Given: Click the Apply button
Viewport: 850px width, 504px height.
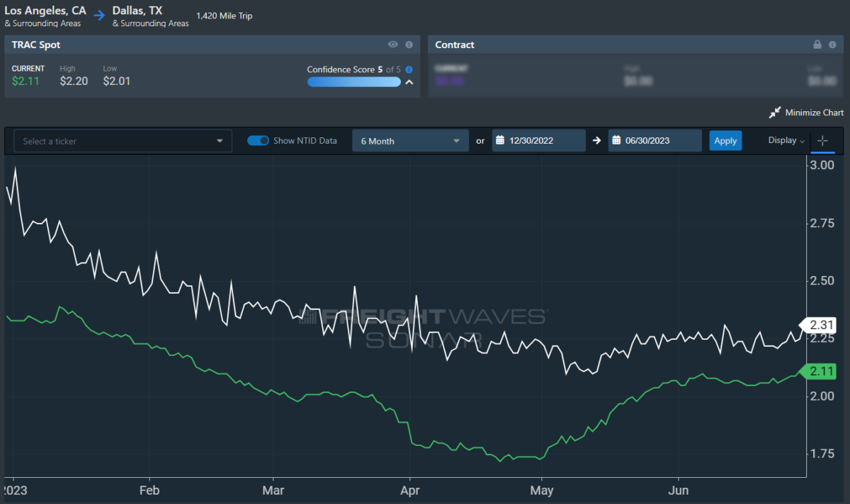Looking at the screenshot, I should [x=725, y=141].
